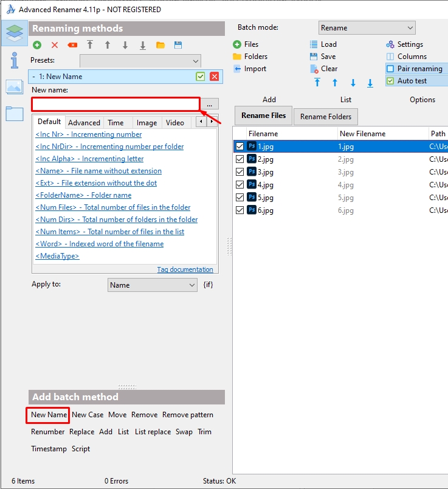
Task: Uncheck the 3.jpg file checkbox
Action: tap(240, 172)
